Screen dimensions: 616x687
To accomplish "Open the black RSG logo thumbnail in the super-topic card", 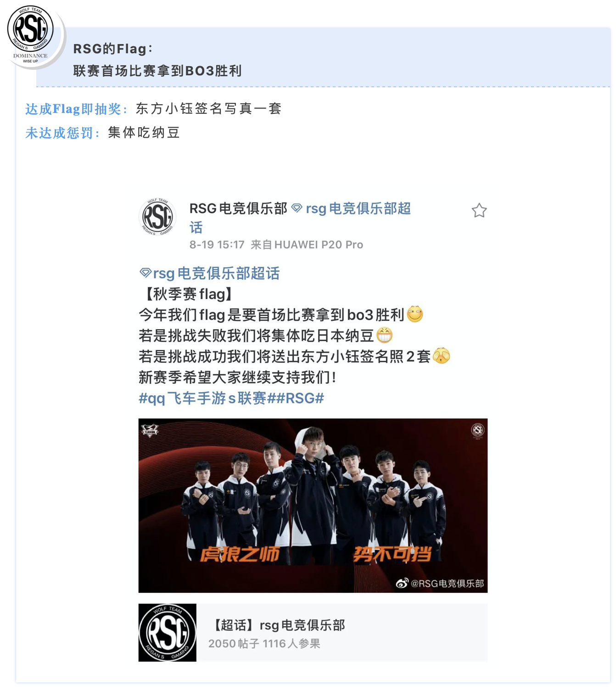I will (x=168, y=632).
